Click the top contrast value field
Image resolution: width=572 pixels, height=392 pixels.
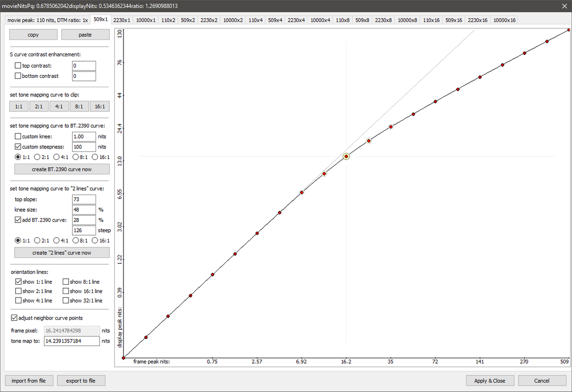[x=84, y=66]
